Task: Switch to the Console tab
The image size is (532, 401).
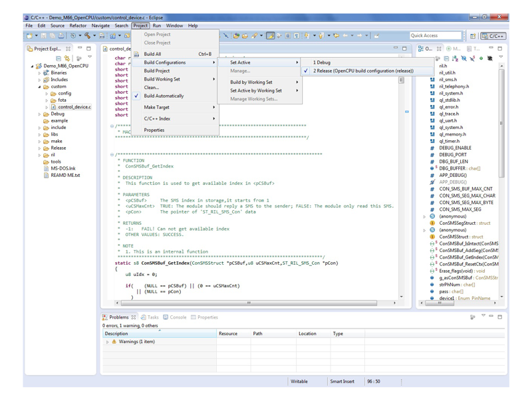Action: pyautogui.click(x=175, y=317)
